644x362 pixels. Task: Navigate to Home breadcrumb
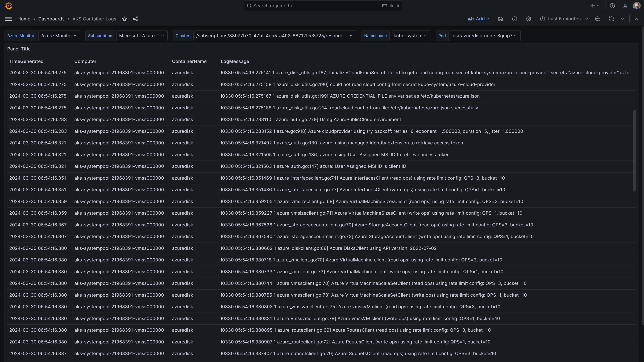pos(24,19)
